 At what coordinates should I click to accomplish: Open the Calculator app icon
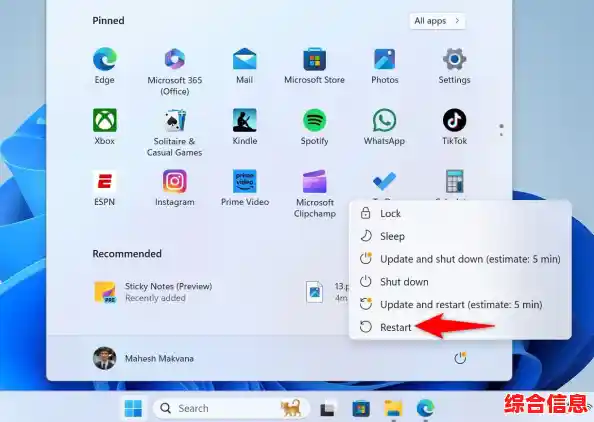(x=455, y=182)
